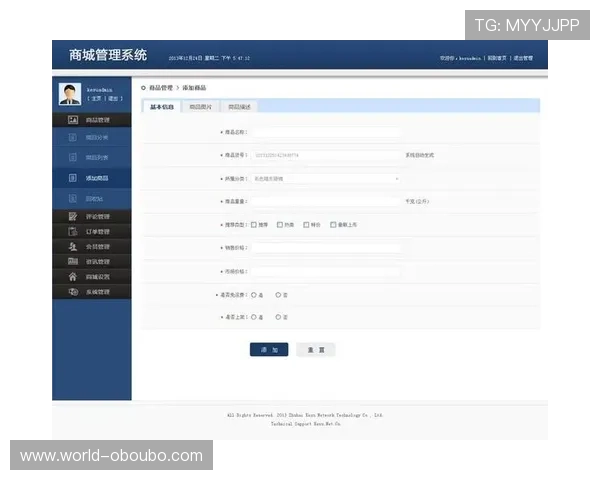This screenshot has width=600, height=480.
Task: Open 订单管理 via its clipboard icon
Action: pos(73,231)
